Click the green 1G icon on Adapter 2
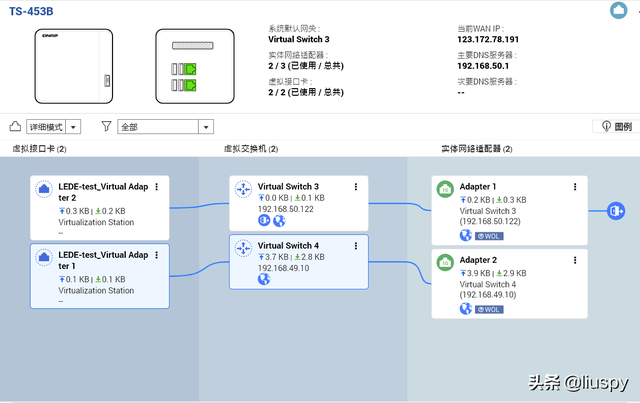Screen dimensions: 640x403 click(x=445, y=263)
